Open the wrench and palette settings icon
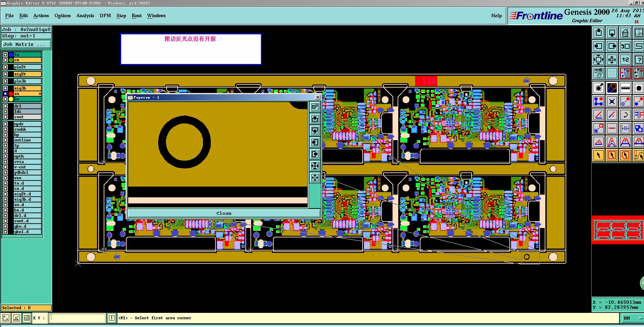The image size is (644, 327). (599, 73)
